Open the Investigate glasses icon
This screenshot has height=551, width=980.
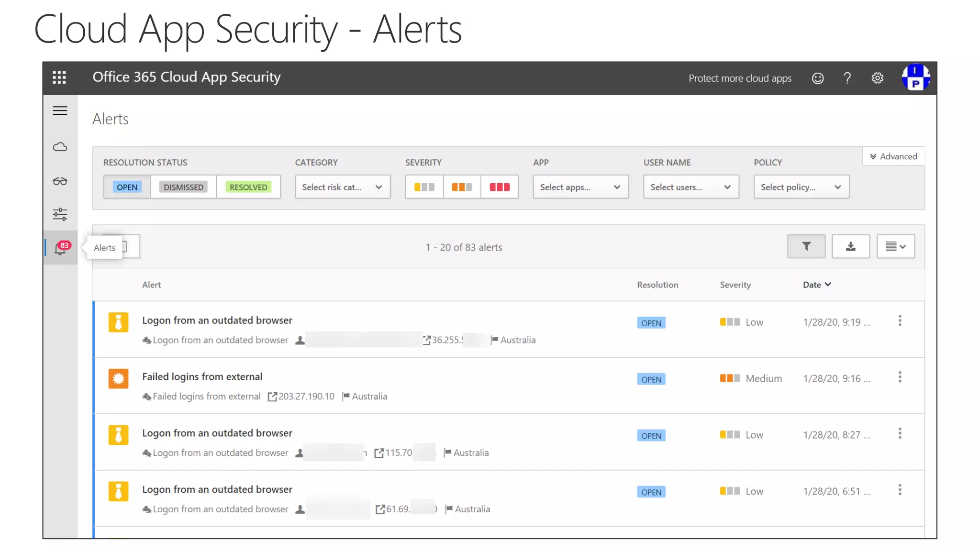60,181
